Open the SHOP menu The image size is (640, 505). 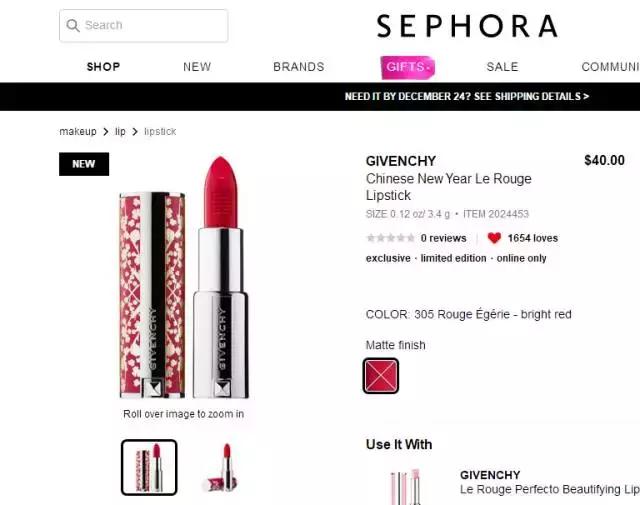[x=103, y=67]
